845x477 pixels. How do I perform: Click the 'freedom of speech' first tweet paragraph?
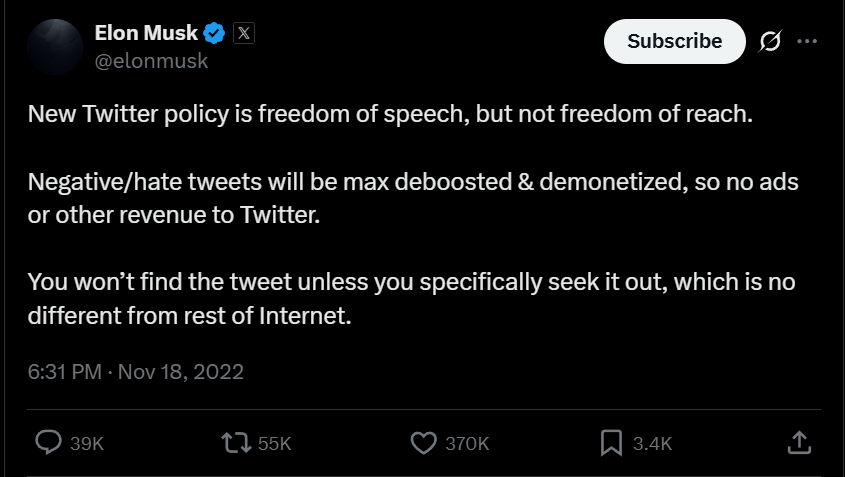(x=390, y=114)
